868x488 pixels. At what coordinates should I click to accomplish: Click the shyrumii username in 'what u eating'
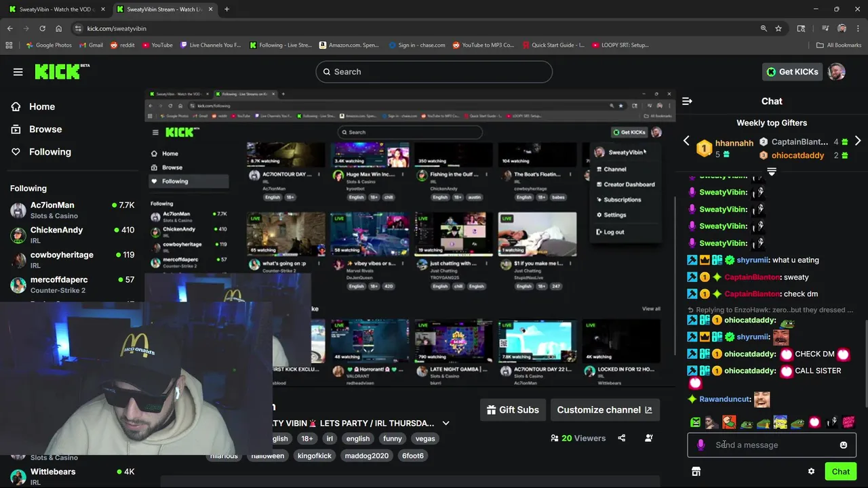coord(753,260)
